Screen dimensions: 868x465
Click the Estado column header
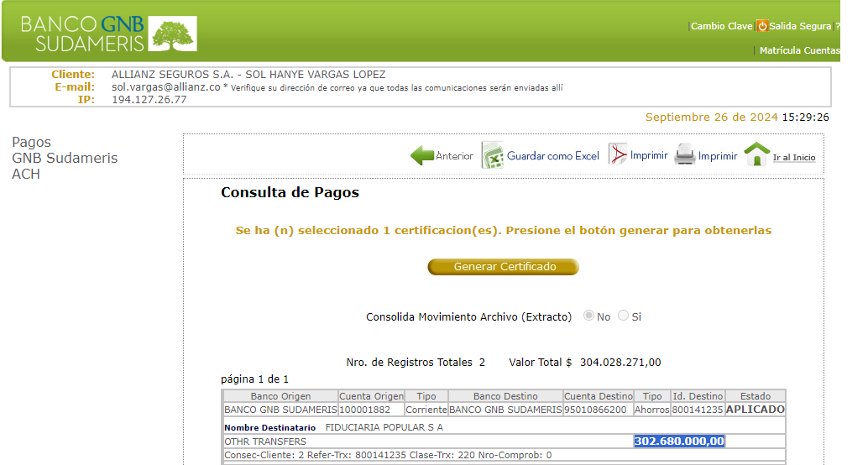[x=755, y=396]
